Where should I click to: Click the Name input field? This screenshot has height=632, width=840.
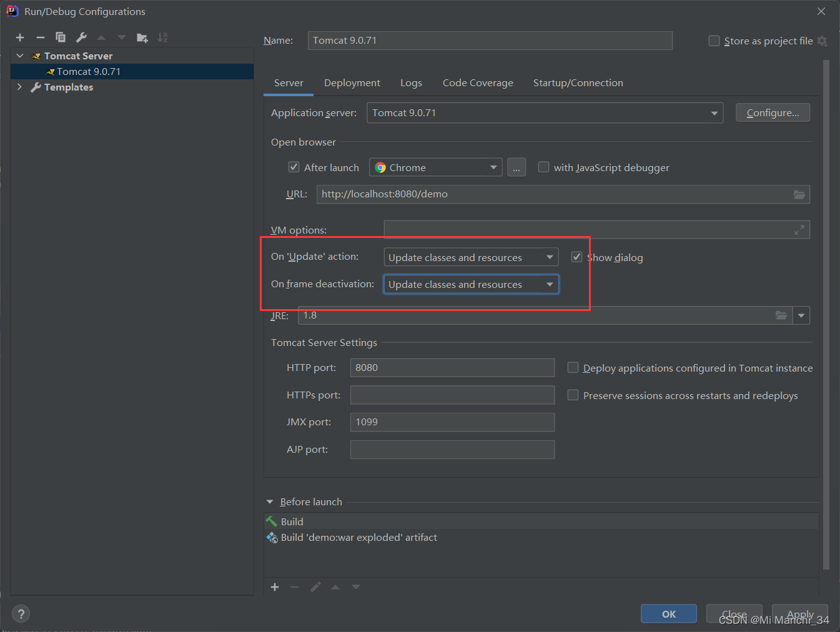490,41
